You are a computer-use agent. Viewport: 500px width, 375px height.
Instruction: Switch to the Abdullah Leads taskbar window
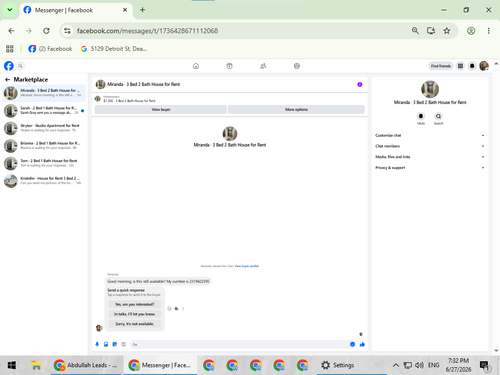(86, 365)
